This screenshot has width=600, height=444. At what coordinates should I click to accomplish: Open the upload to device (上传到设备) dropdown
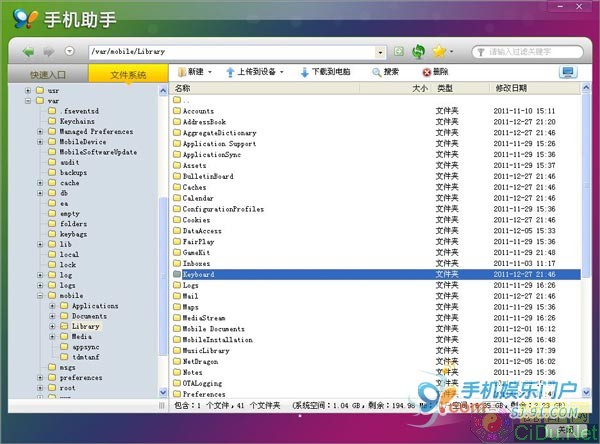pyautogui.click(x=254, y=73)
